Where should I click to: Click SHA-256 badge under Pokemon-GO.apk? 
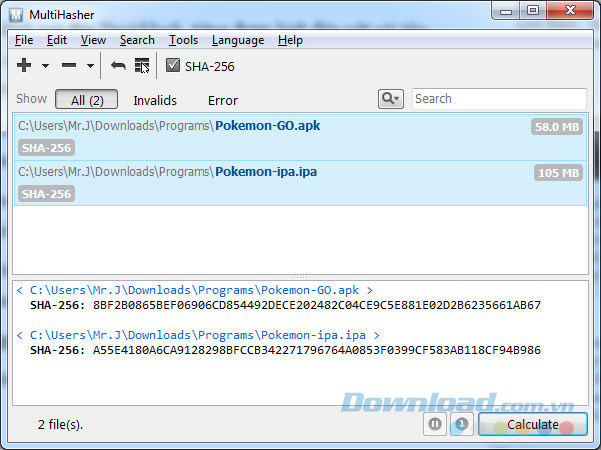46,148
